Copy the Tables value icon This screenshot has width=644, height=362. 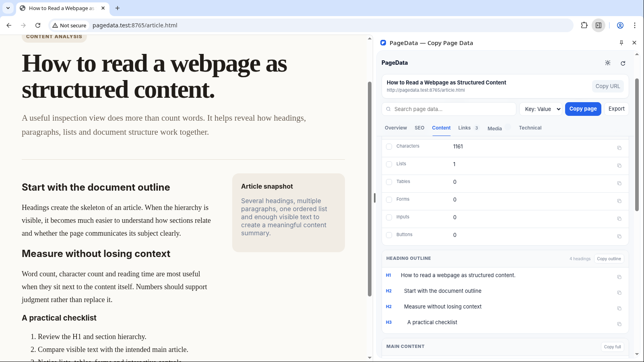click(619, 183)
